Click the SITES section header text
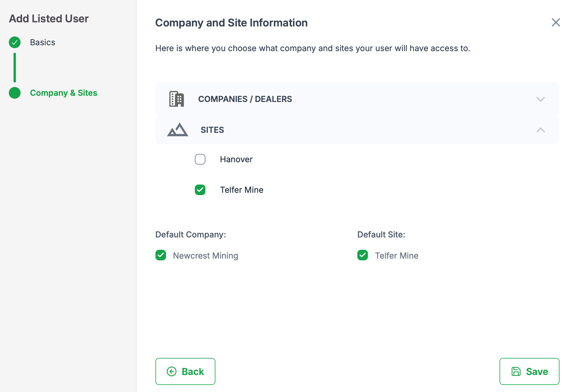Image resolution: width=573 pixels, height=392 pixels. click(x=212, y=130)
